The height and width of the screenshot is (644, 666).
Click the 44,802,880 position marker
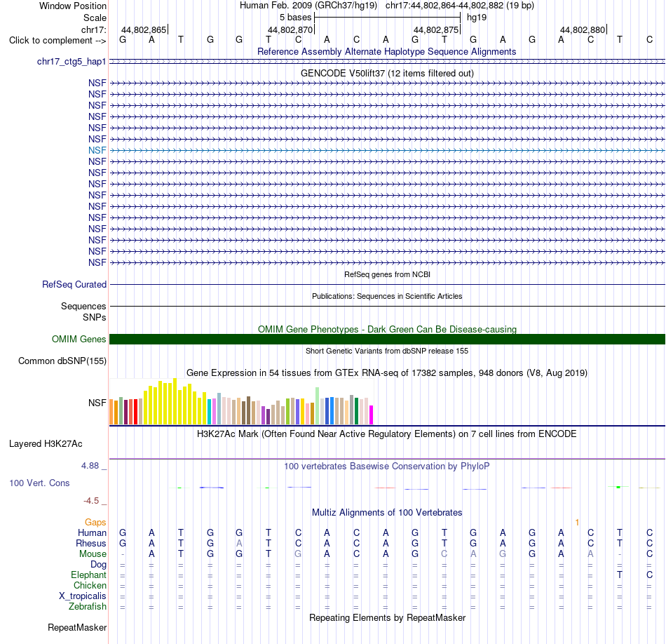[x=583, y=29]
